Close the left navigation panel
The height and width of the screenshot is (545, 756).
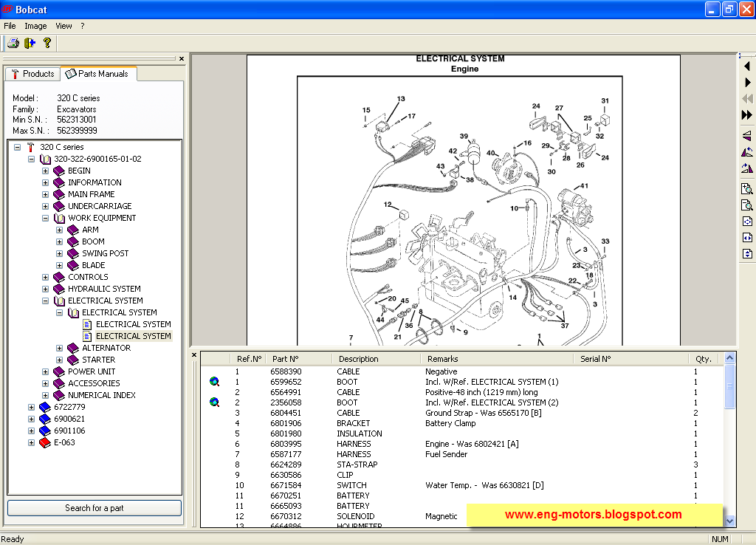[x=182, y=59]
